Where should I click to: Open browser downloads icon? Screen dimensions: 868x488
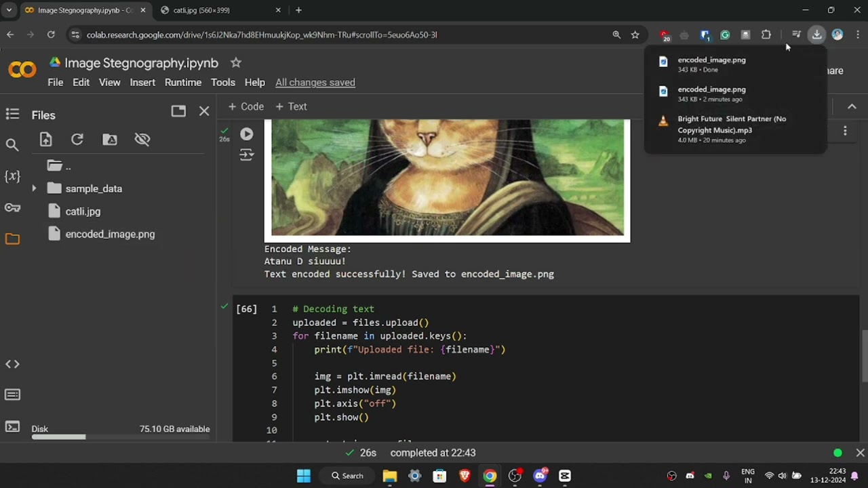click(x=816, y=35)
